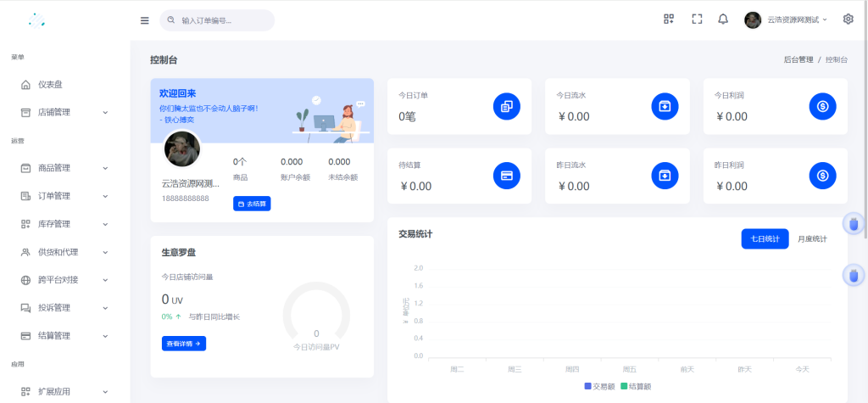Expand 库存管理 chevron
This screenshot has width=868, height=403.
[x=105, y=224]
